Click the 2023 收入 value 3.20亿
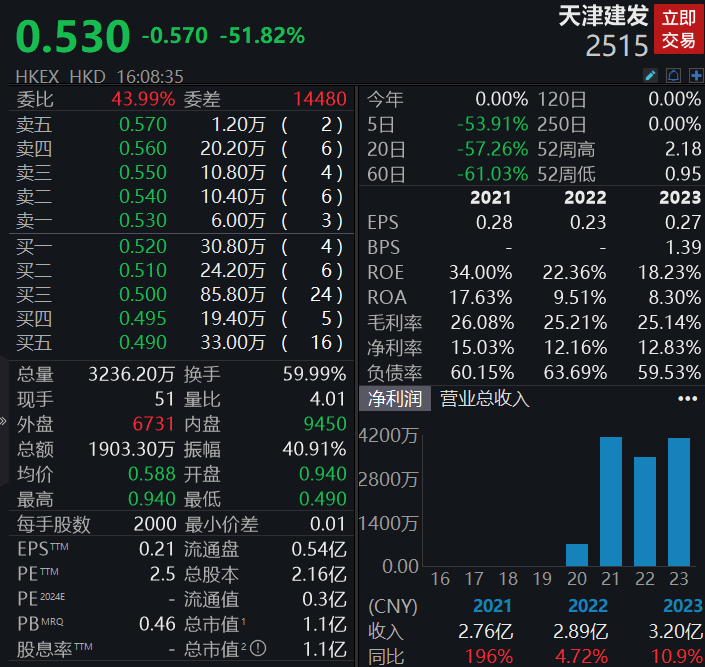Viewport: 705px width, 667px height. (x=675, y=631)
